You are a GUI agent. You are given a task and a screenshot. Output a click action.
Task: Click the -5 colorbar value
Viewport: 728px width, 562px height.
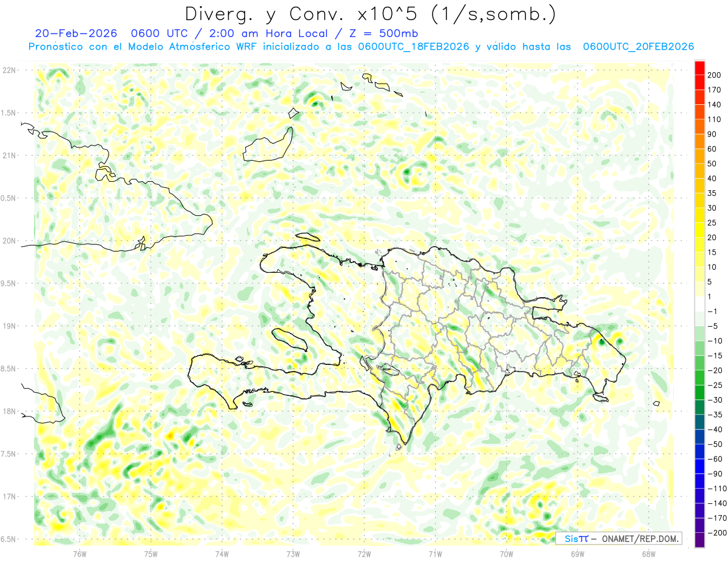(x=713, y=326)
